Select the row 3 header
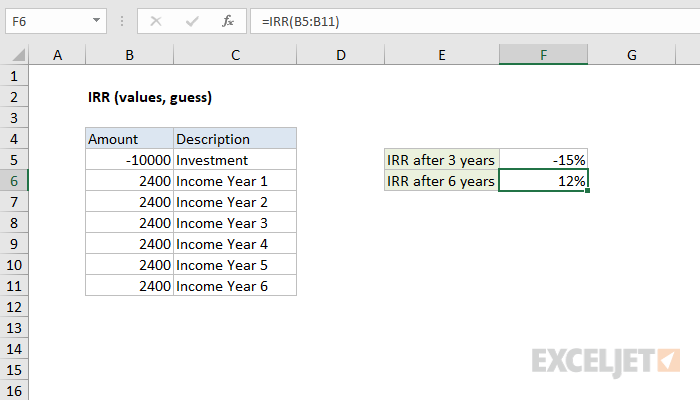The image size is (700, 400). tap(14, 118)
